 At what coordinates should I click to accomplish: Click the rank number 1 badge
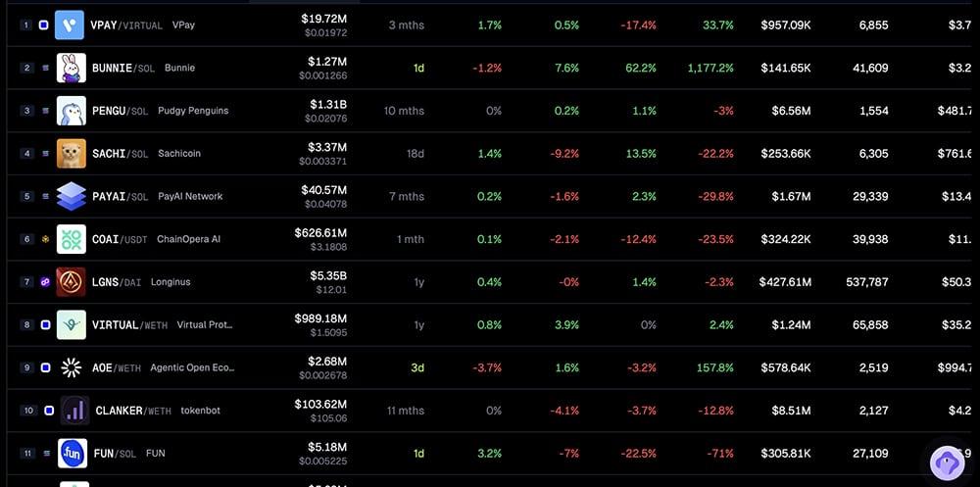pos(25,24)
